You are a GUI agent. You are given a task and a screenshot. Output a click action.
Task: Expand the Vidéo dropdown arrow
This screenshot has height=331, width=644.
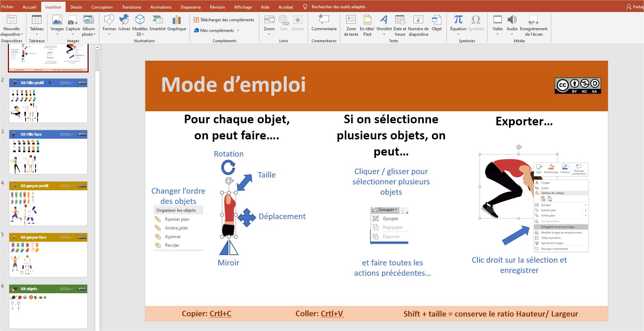(x=497, y=34)
